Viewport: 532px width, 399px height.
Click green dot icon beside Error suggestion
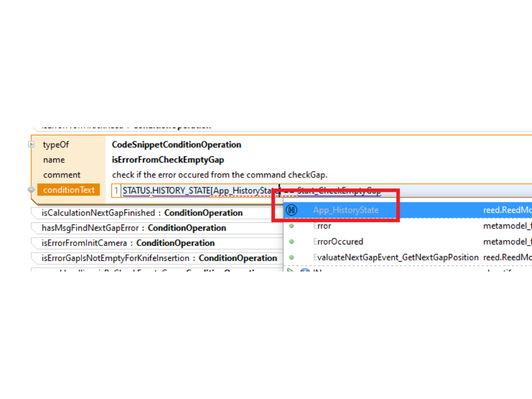(x=291, y=226)
